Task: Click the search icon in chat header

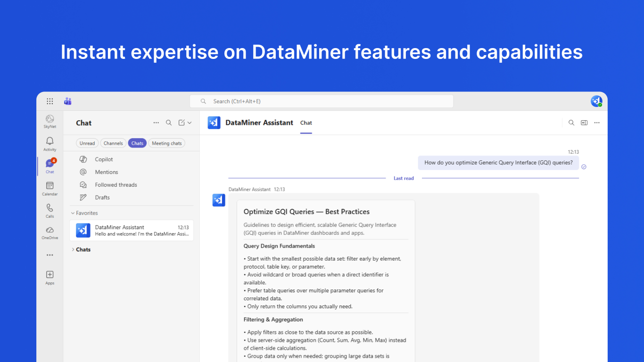Action: 571,123
